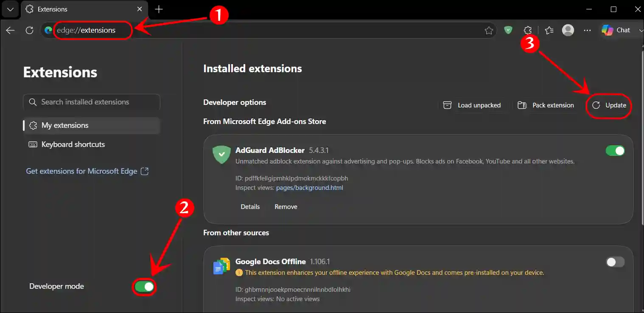Disable AdGuard AdBlocker toggle
Screen dimensions: 644x313
615,151
